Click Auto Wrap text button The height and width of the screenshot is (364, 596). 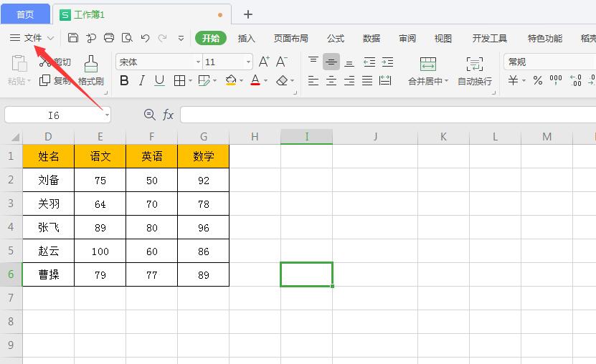pos(475,71)
